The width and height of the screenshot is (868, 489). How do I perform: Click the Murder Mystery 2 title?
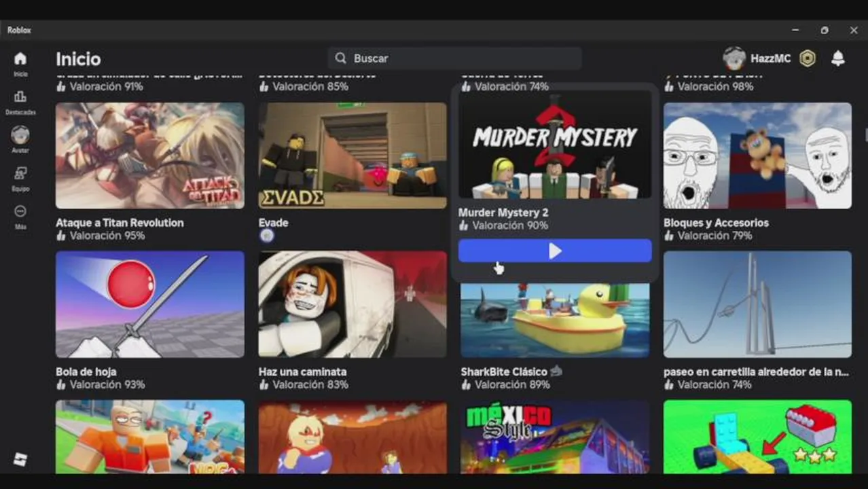[503, 213]
